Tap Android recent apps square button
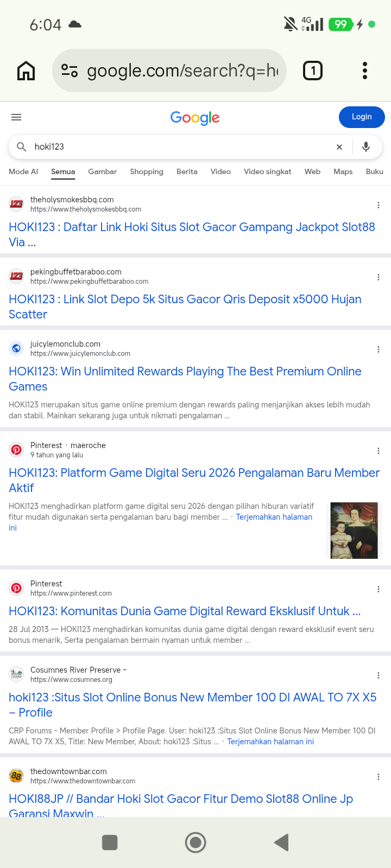391x868 pixels. (110, 843)
